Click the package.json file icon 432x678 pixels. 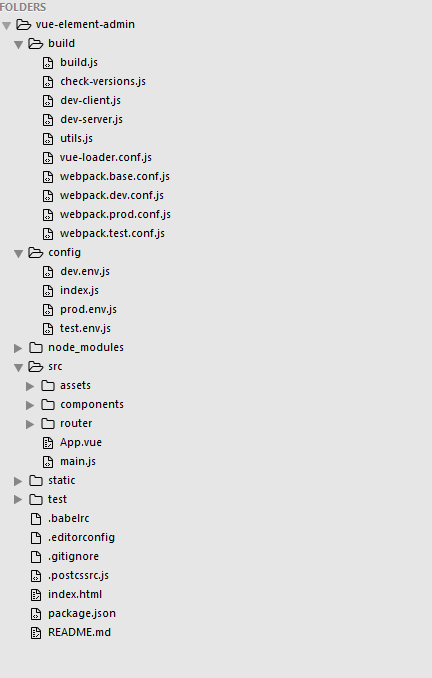(x=36, y=614)
